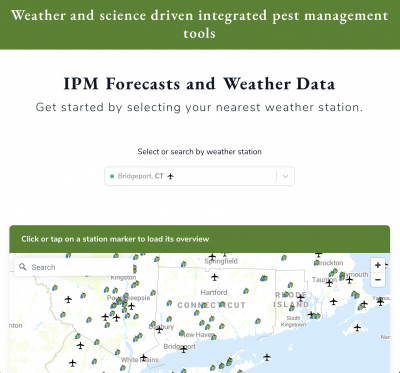Image resolution: width=400 pixels, height=373 pixels.
Task: Select the leaf marker on Danbury label
Action: point(153,324)
